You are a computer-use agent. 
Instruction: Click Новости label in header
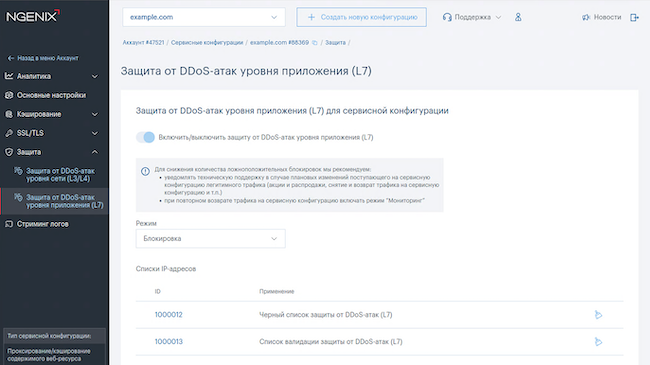[x=607, y=17]
